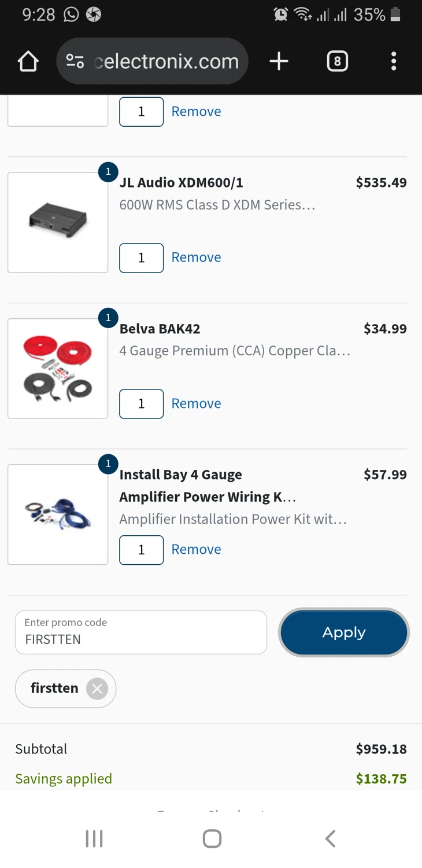Remove Install Bay 4 Gauge wiring kit
Screen dimensions: 422x868
point(196,549)
